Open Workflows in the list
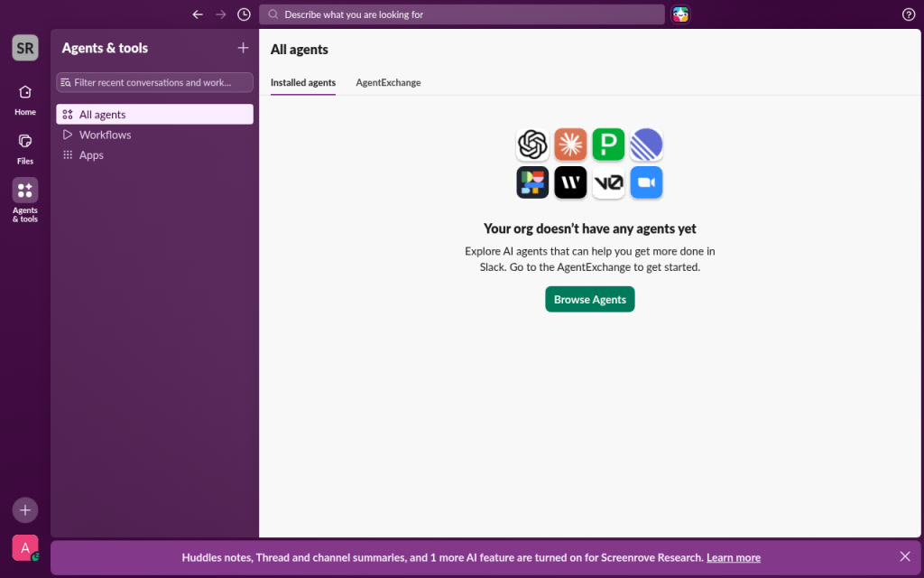This screenshot has height=578, width=924. point(155,135)
